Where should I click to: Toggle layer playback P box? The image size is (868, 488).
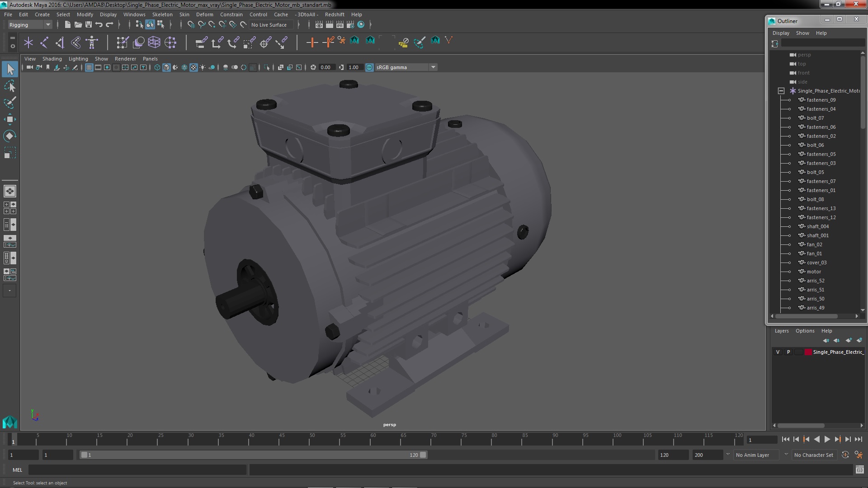[788, 352]
